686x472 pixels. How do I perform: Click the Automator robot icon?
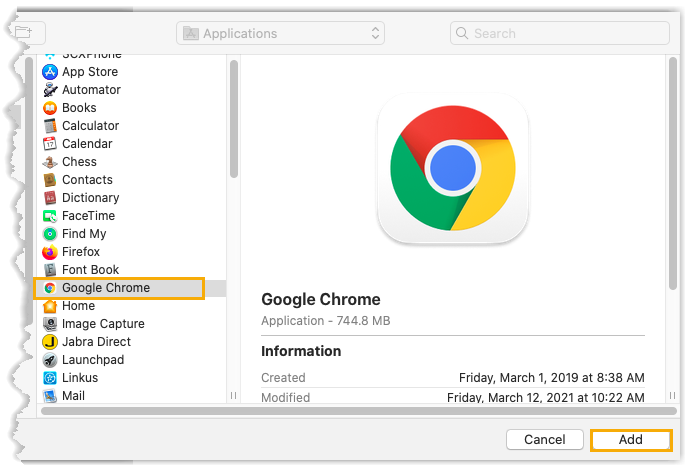point(50,90)
